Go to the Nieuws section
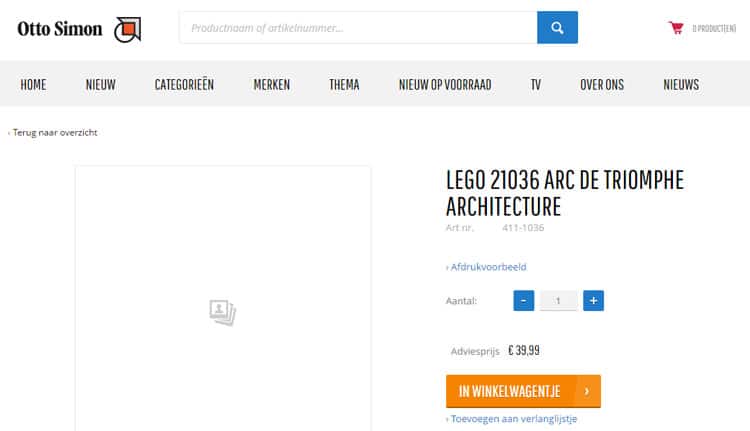This screenshot has height=431, width=750. click(681, 85)
